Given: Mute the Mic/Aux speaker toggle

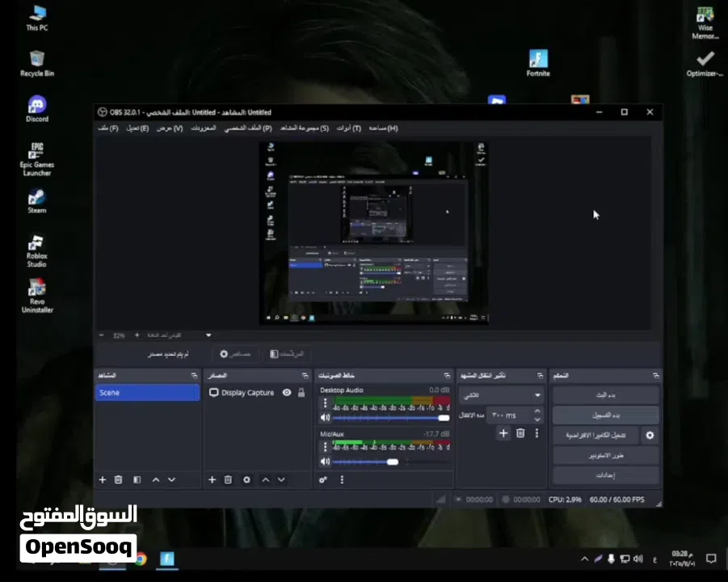Looking at the screenshot, I should 325,462.
